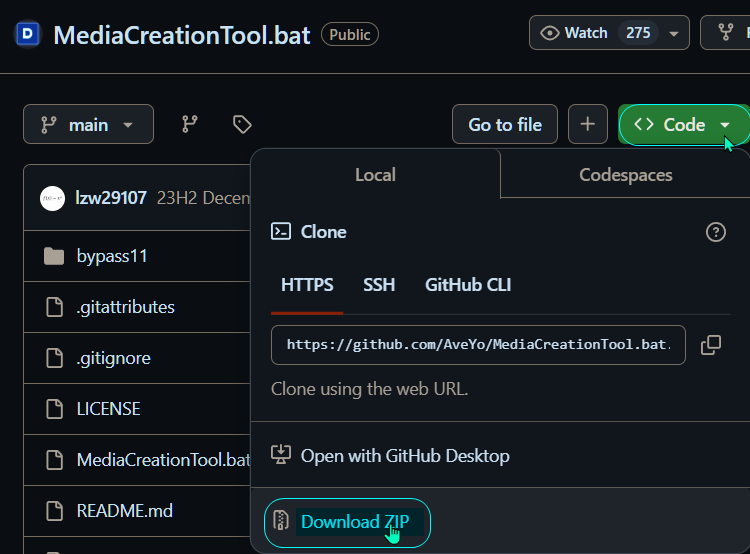Click the MediaCreationTool.bat file icon
The width and height of the screenshot is (750, 554).
[54, 460]
